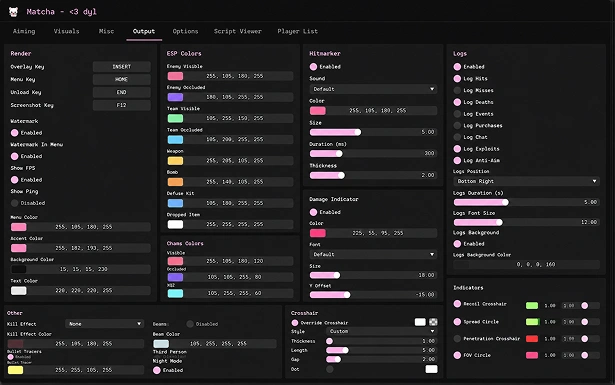The height and width of the screenshot is (385, 615).
Task: Click the Unload Key END button
Action: (x=122, y=92)
